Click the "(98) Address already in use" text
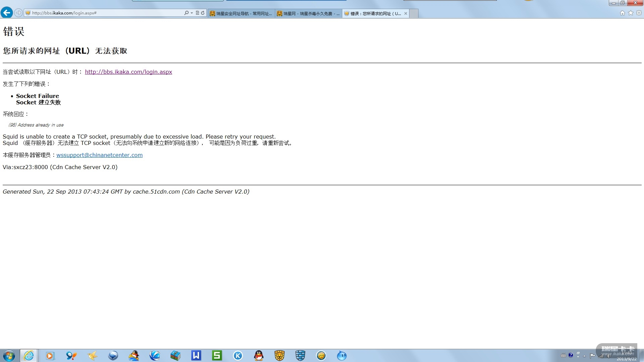Screen dimensions: 644x362 pyautogui.click(x=36, y=125)
